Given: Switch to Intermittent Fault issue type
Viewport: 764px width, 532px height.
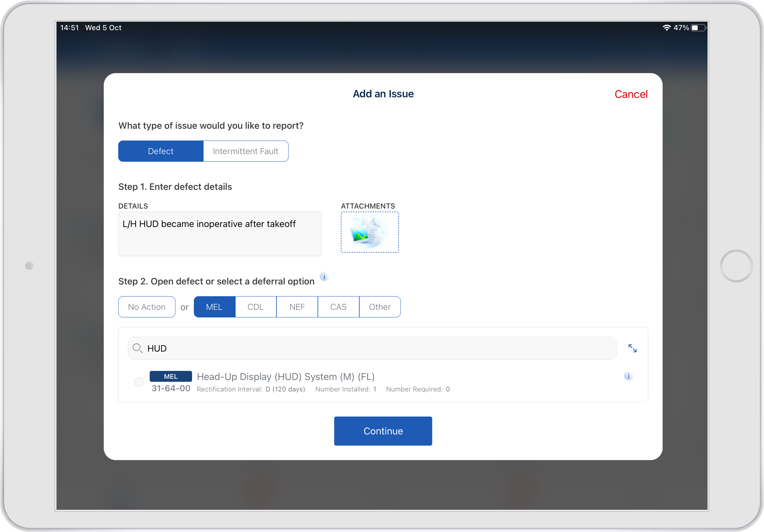Looking at the screenshot, I should click(246, 151).
